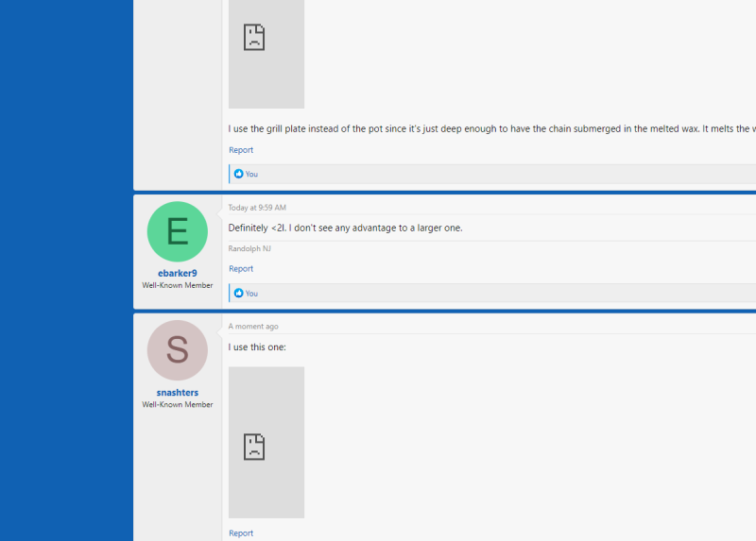The height and width of the screenshot is (541, 756).
Task: Report the grill plate post
Action: point(241,150)
